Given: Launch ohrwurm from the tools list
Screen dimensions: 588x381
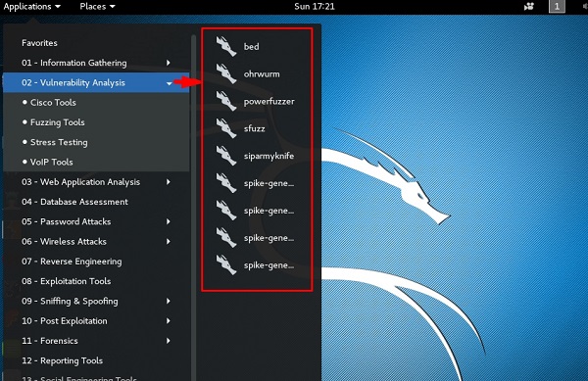Looking at the screenshot, I should [x=262, y=74].
